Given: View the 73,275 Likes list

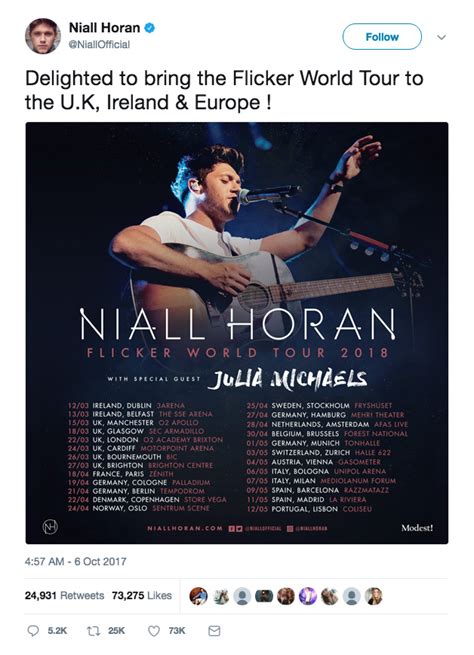Looking at the screenshot, I should [x=142, y=595].
